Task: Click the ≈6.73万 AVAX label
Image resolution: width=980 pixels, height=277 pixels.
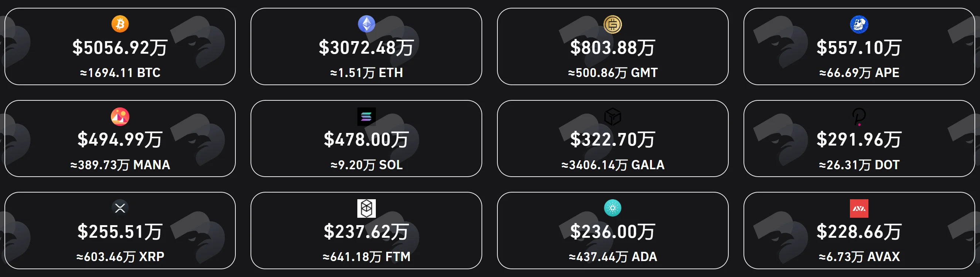Action: click(x=859, y=257)
